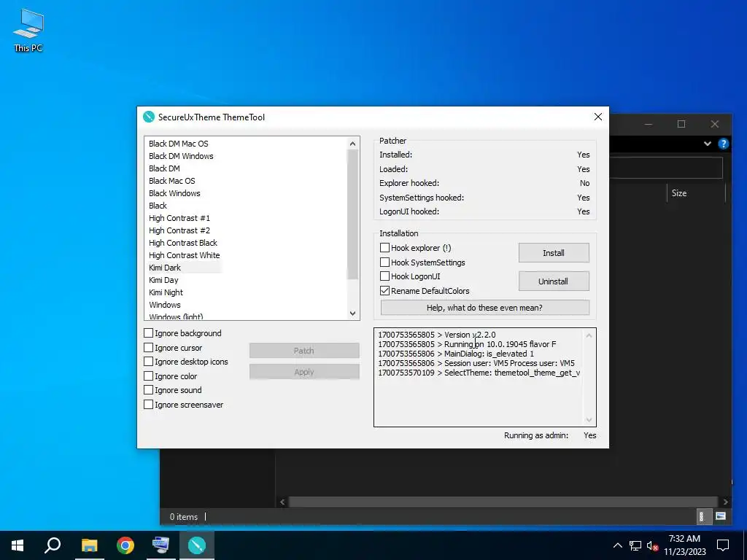Click the log box scroll-up arrow
This screenshot has height=560, width=747.
click(589, 335)
